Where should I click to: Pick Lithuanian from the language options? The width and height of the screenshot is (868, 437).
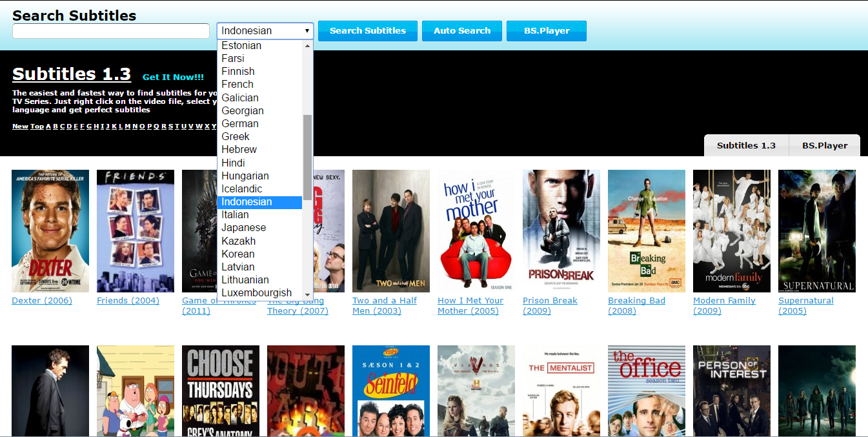(x=260, y=280)
